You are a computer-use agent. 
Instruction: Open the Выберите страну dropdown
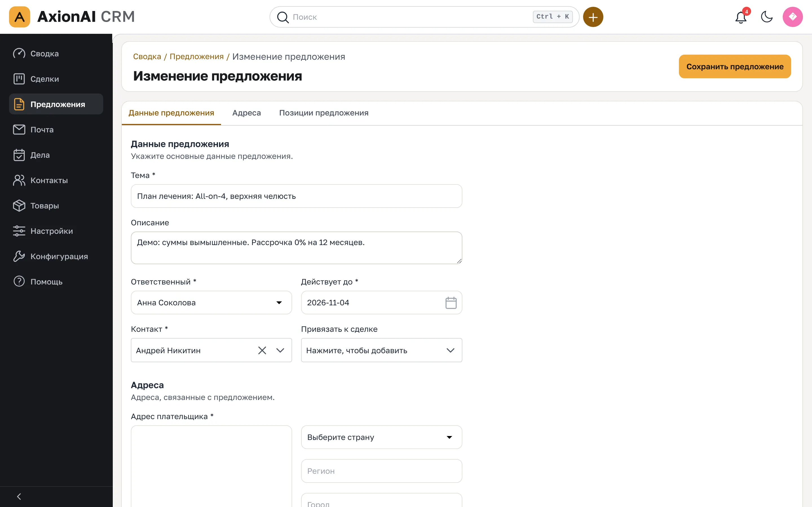381,437
